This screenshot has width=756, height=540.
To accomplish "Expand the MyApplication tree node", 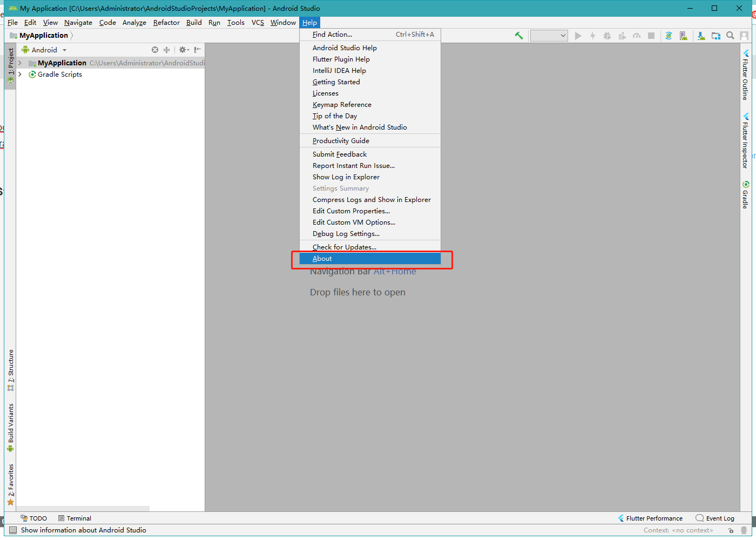I will 20,63.
